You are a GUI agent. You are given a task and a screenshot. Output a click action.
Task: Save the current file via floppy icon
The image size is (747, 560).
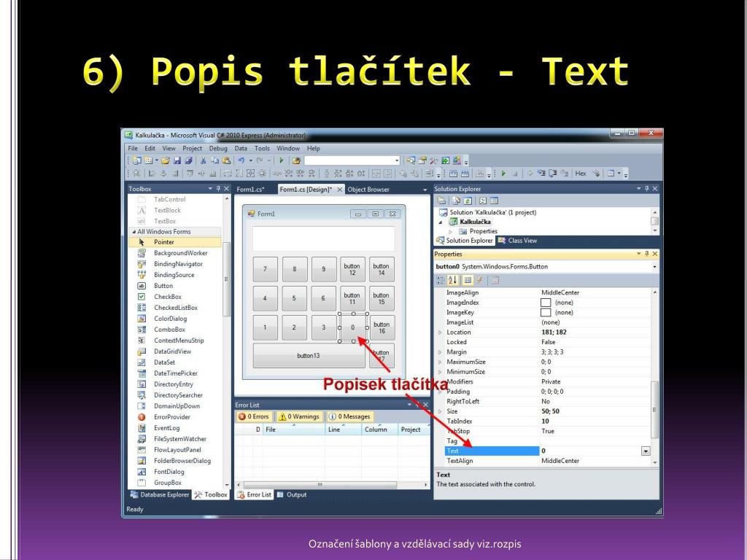click(177, 160)
